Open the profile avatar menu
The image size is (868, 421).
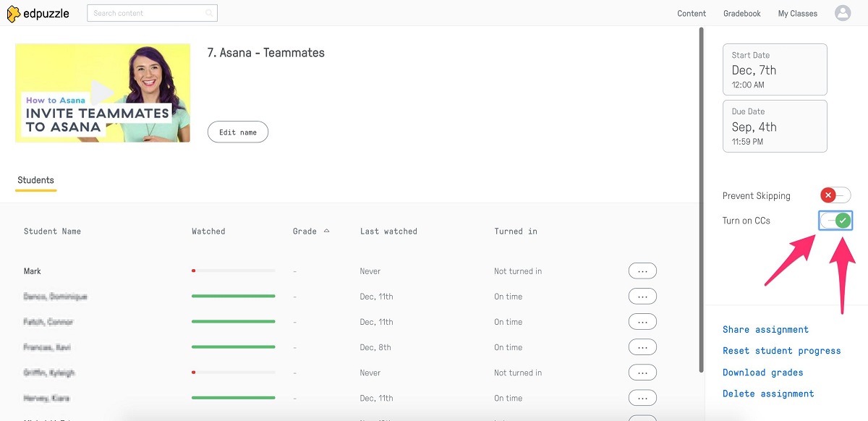(x=842, y=12)
